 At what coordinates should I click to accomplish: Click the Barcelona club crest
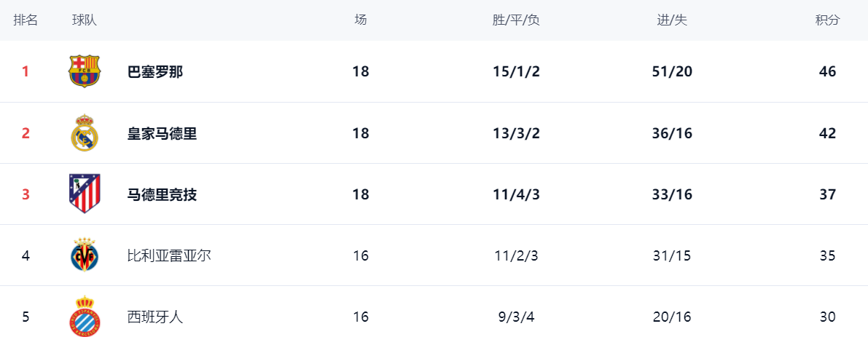(x=85, y=71)
